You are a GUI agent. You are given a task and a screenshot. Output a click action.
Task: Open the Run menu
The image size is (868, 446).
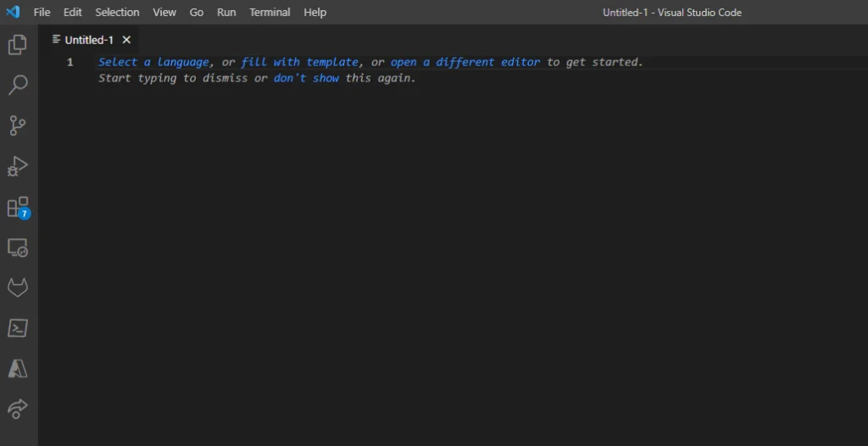pos(226,12)
